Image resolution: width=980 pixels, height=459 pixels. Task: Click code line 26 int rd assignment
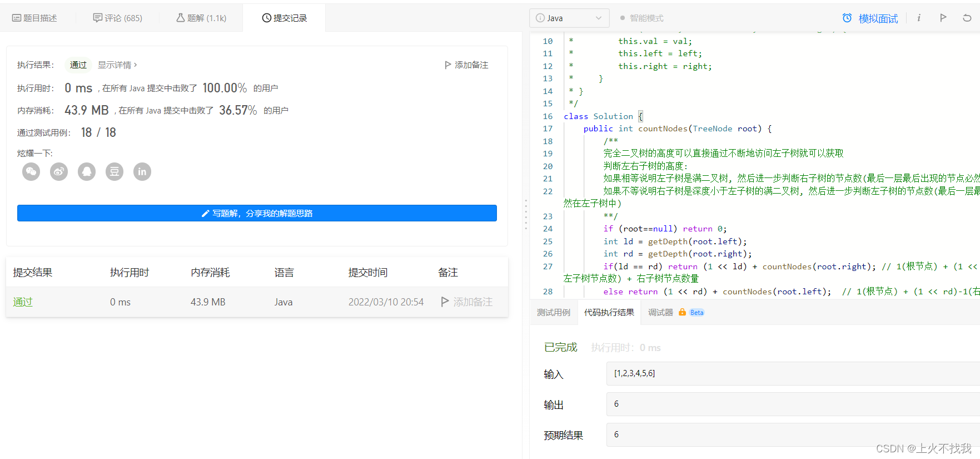coord(678,254)
